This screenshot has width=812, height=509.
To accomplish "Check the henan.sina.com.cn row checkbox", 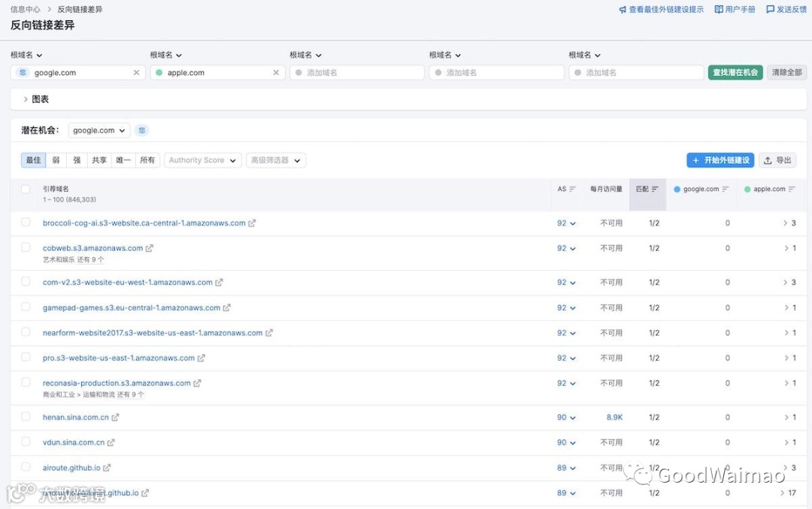I will pyautogui.click(x=26, y=417).
